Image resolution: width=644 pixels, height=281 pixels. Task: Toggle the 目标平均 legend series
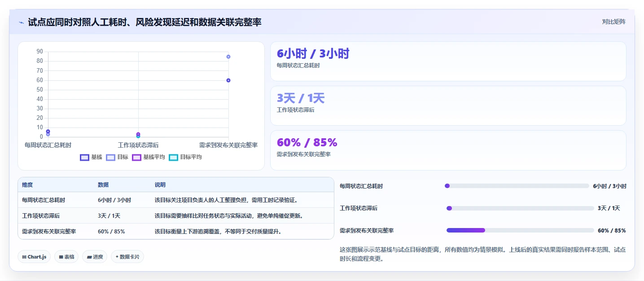coord(185,157)
